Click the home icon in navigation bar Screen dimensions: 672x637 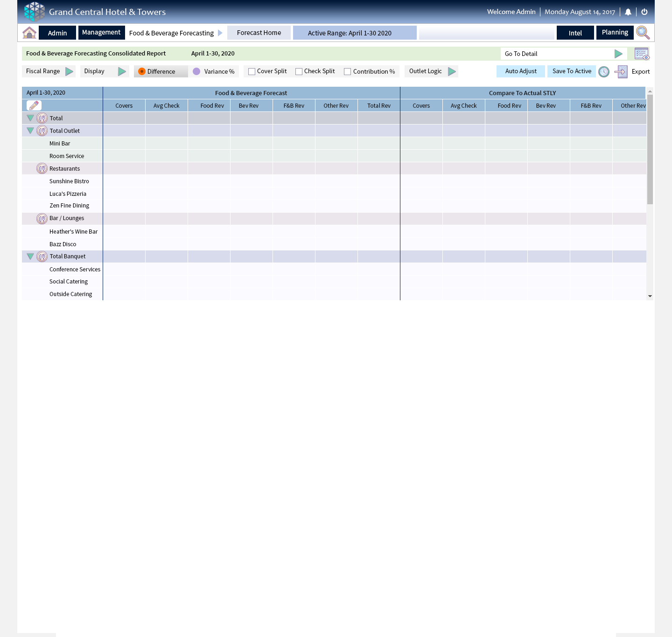[29, 33]
